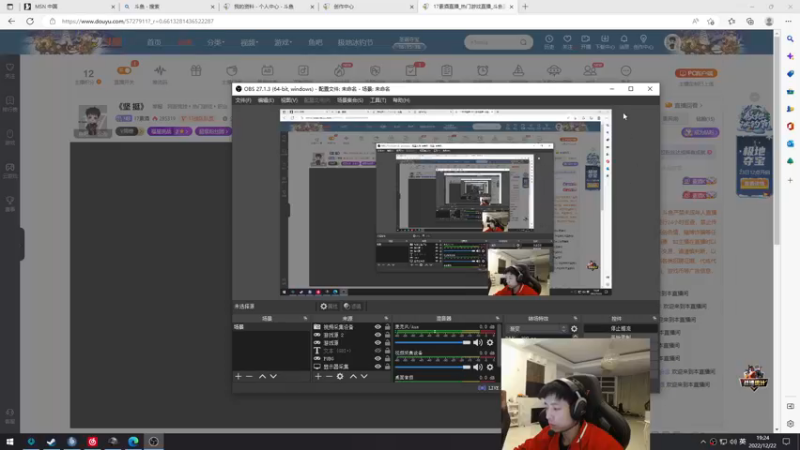
Task: Click the 停止推流 button in OBS controls
Action: coord(620,329)
